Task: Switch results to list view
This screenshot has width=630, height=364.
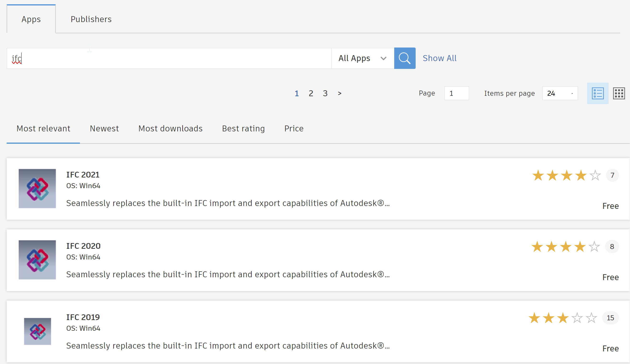Action: pyautogui.click(x=598, y=93)
